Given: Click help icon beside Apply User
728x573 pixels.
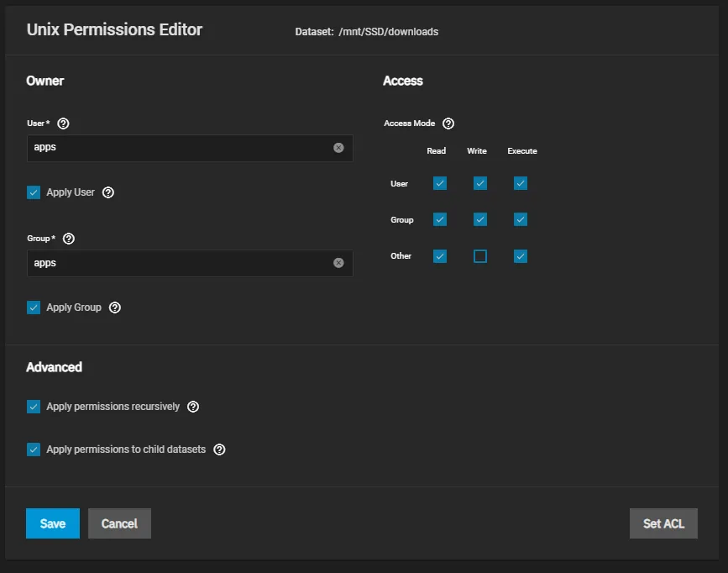Looking at the screenshot, I should 108,192.
